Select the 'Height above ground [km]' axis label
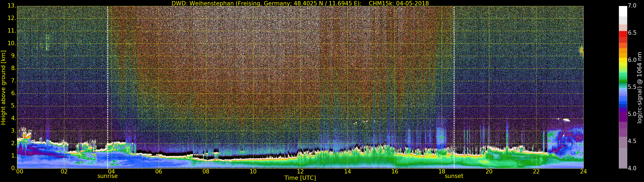 pos(3,88)
